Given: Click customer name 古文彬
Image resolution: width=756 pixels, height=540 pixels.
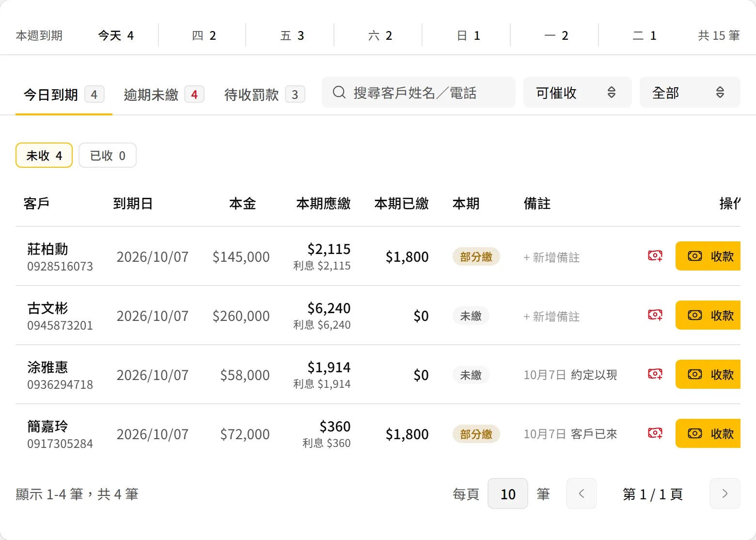Looking at the screenshot, I should [x=47, y=308].
